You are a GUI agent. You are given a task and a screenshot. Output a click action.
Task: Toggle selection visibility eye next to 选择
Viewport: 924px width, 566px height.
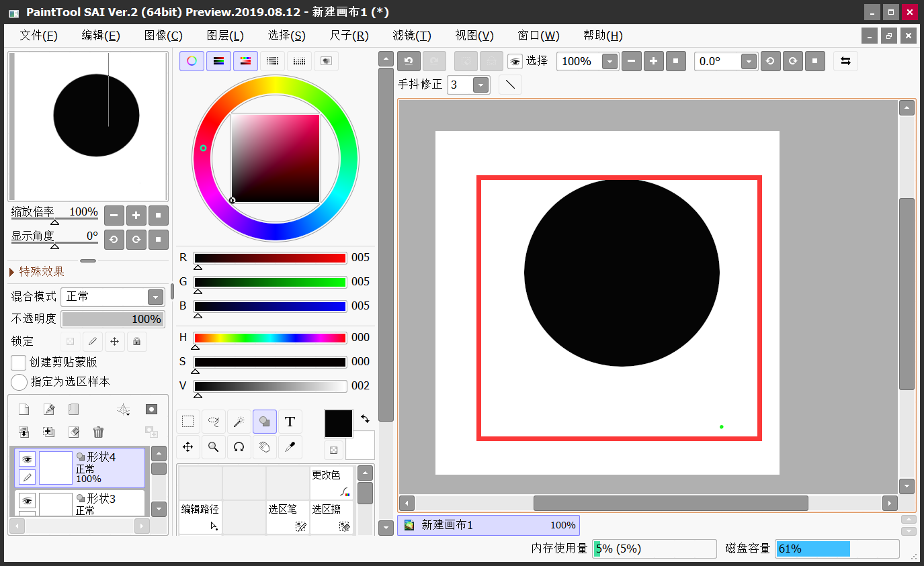pos(515,62)
